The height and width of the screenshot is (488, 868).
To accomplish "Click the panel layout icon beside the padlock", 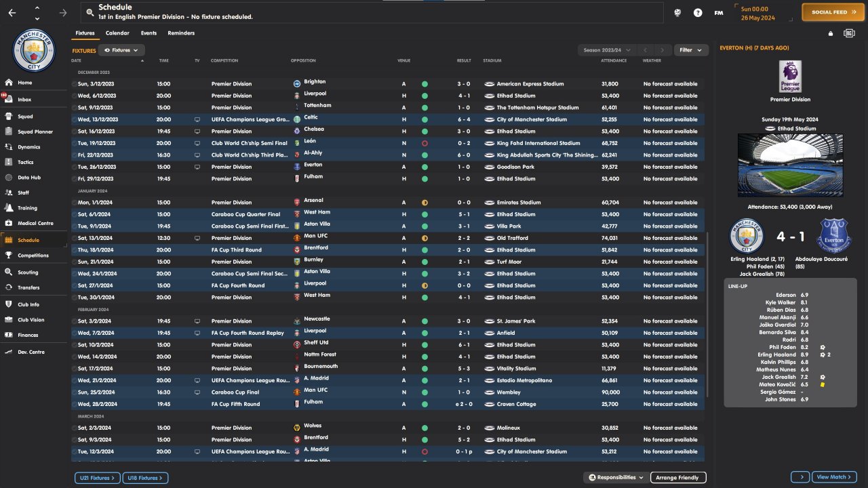I will (x=849, y=33).
